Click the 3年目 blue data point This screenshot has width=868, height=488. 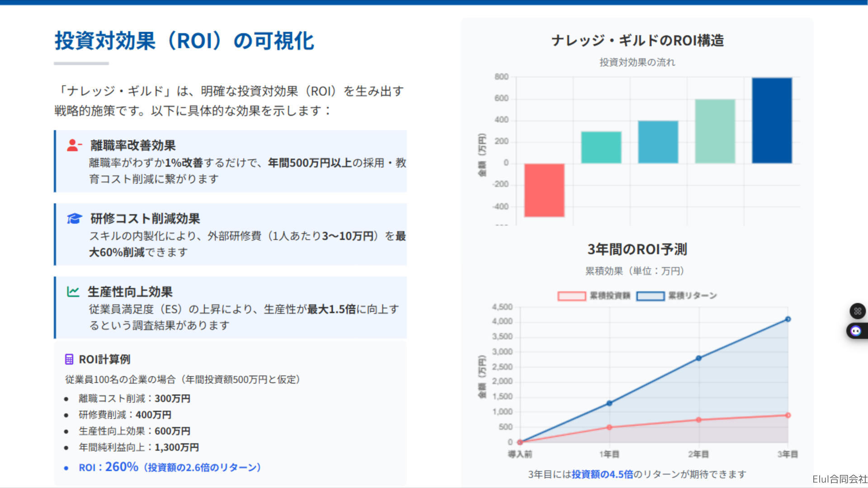pyautogui.click(x=788, y=319)
